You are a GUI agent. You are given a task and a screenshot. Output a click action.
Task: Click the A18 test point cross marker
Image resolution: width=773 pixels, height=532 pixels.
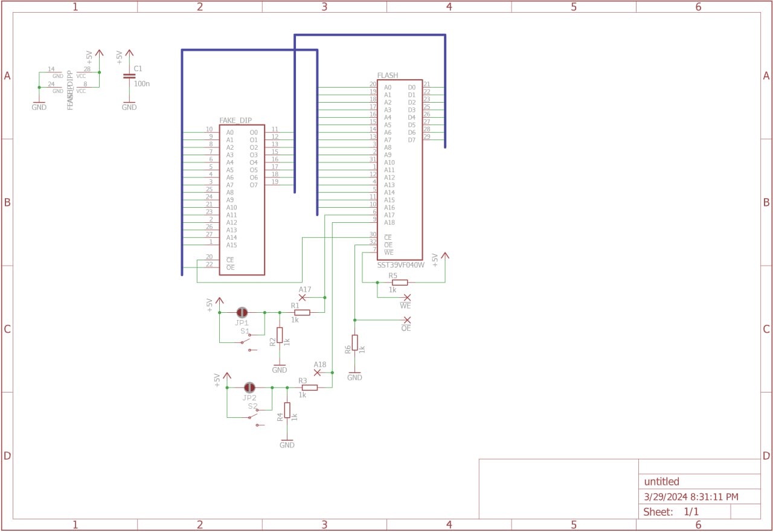click(x=318, y=373)
